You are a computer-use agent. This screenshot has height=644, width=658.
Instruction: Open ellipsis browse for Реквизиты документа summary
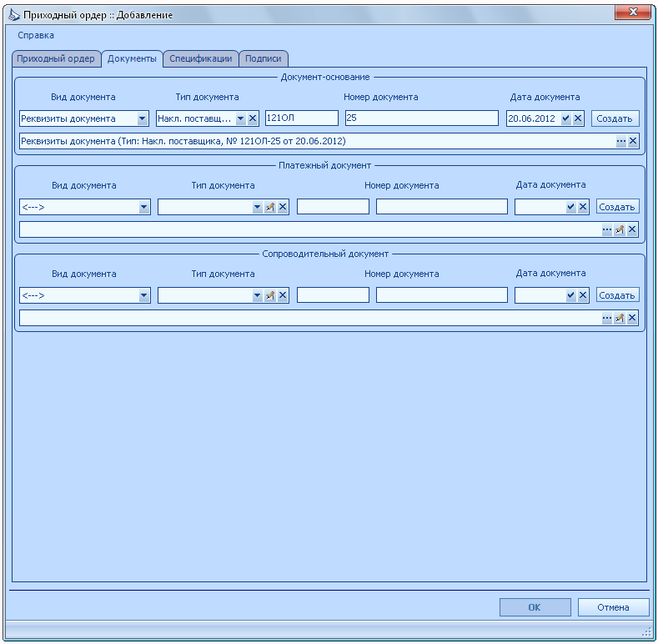click(621, 141)
